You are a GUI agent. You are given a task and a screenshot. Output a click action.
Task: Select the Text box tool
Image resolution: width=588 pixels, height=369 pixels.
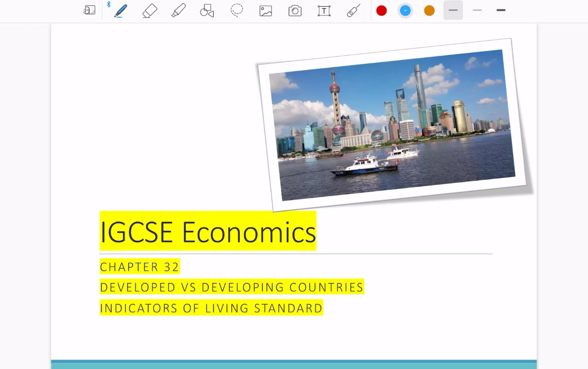(324, 11)
